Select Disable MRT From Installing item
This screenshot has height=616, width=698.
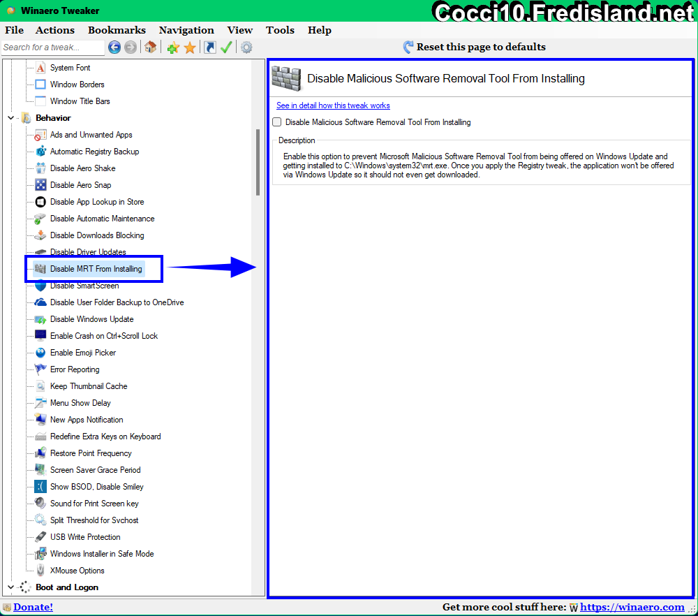click(x=96, y=269)
